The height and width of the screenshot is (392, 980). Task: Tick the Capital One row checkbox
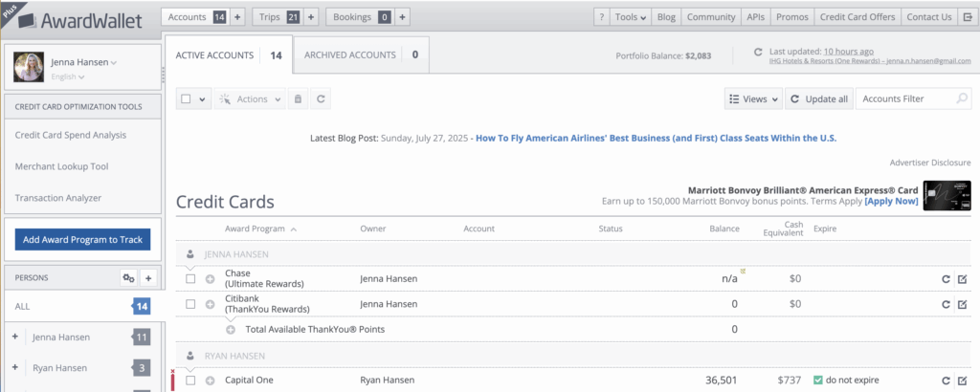191,380
